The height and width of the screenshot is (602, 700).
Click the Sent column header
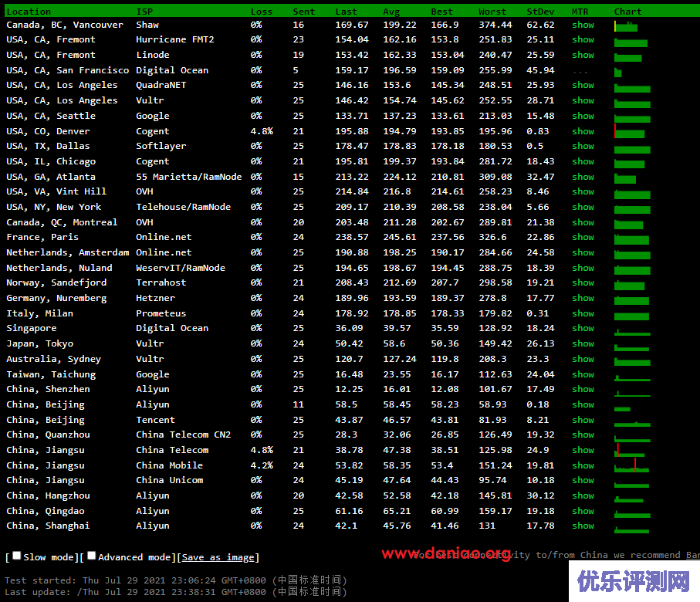303,12
